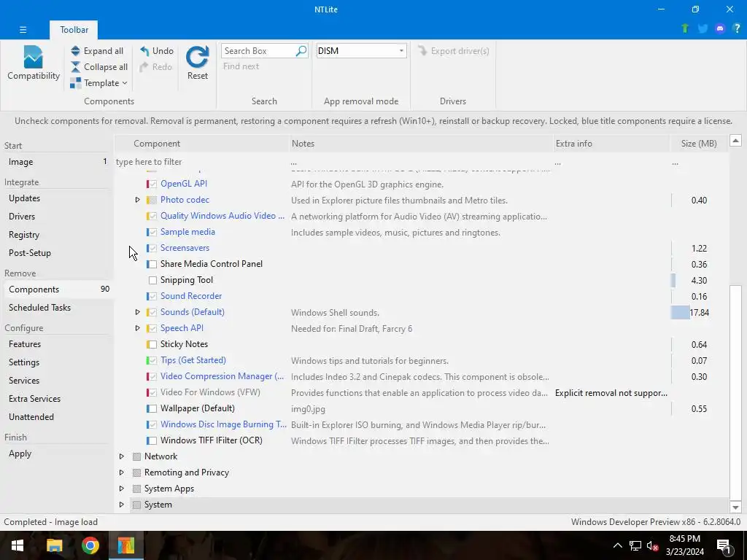Check the Sticky Notes checkbox
Screen dimensions: 747x560
point(152,344)
